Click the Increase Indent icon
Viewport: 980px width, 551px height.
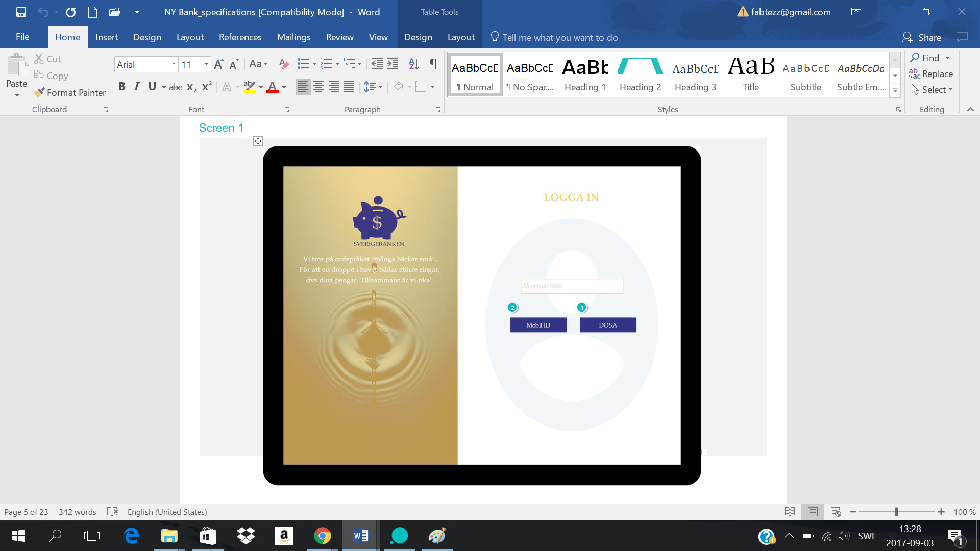pos(393,64)
